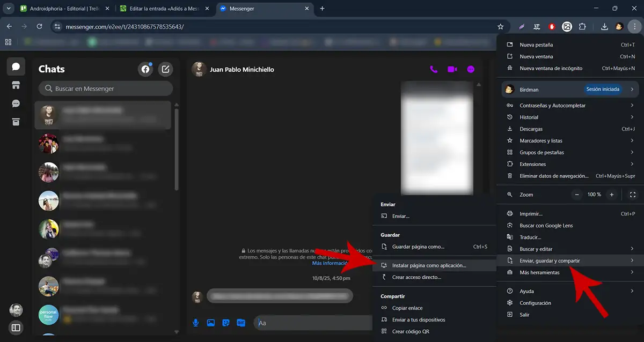
Task: Toggle fullscreen from the Zoom row
Action: 632,195
